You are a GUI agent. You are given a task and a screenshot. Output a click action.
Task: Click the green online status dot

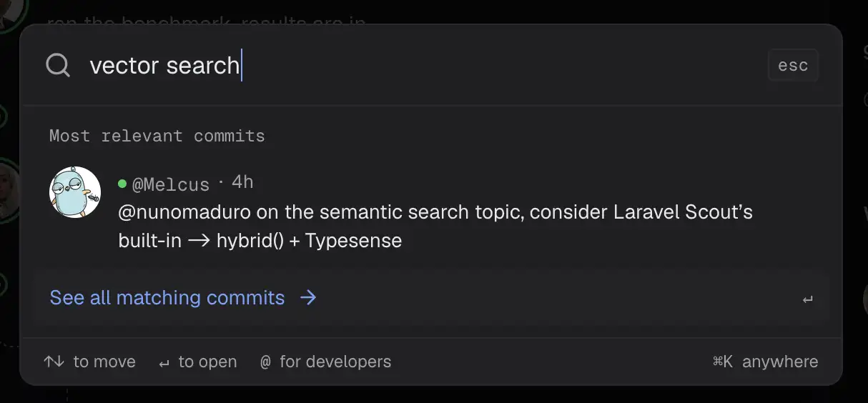122,184
